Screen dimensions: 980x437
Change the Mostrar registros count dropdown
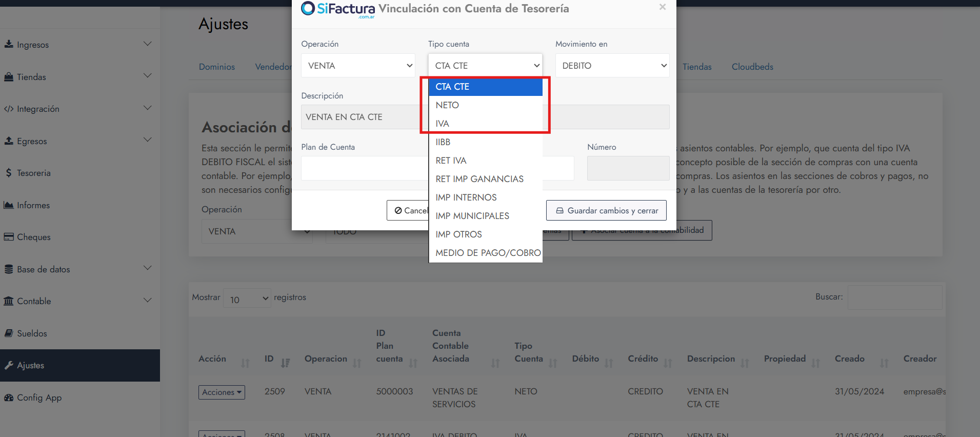pos(247,299)
